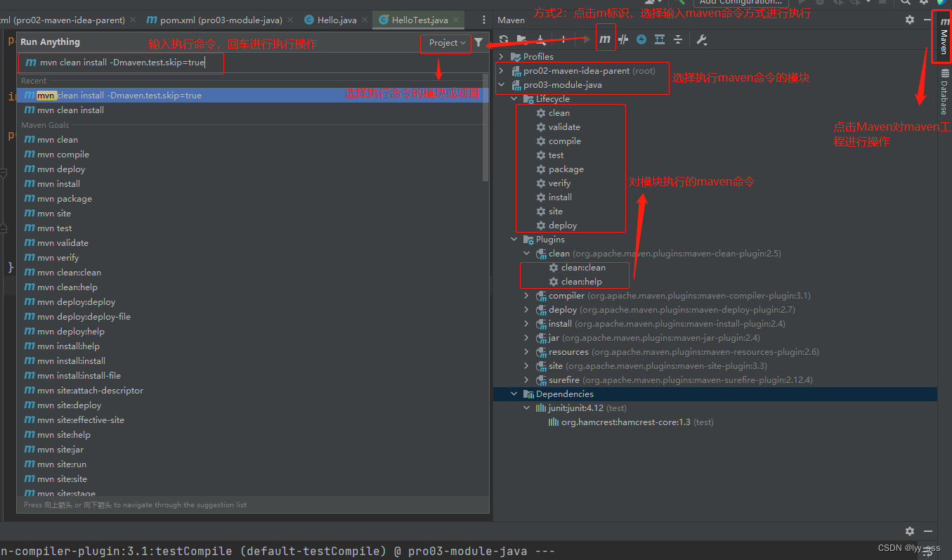This screenshot has height=560, width=952.
Task: Expand the Profiles node
Action: 501,56
